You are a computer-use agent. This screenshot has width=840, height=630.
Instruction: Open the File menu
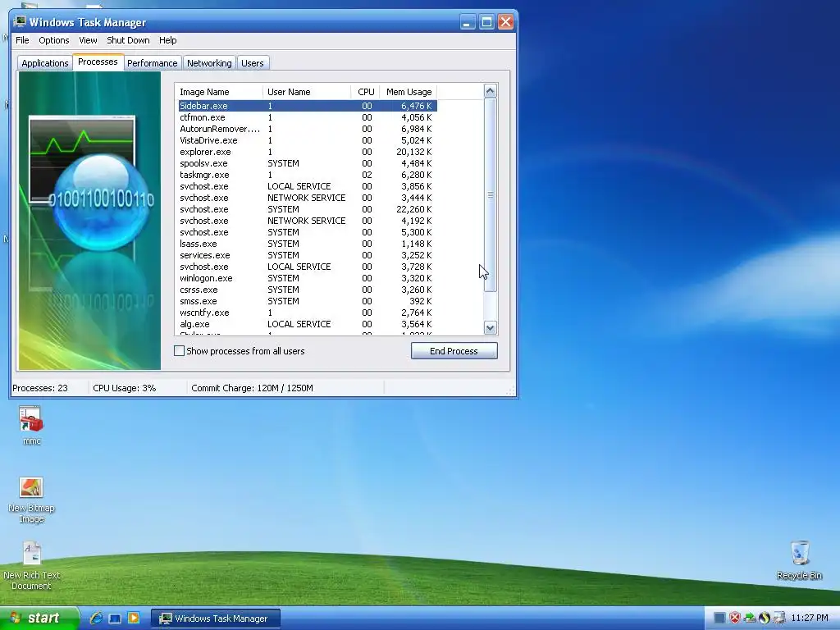coord(22,40)
